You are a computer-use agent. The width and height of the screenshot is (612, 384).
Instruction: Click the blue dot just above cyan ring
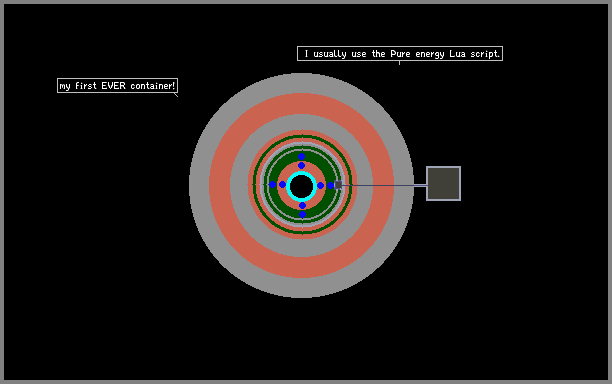(301, 165)
